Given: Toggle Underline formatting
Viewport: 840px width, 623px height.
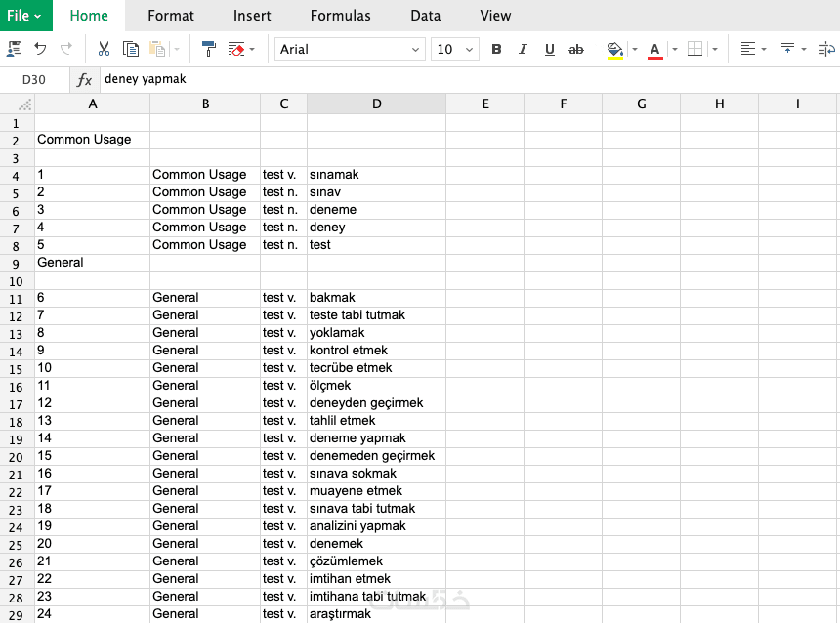Looking at the screenshot, I should click(549, 49).
